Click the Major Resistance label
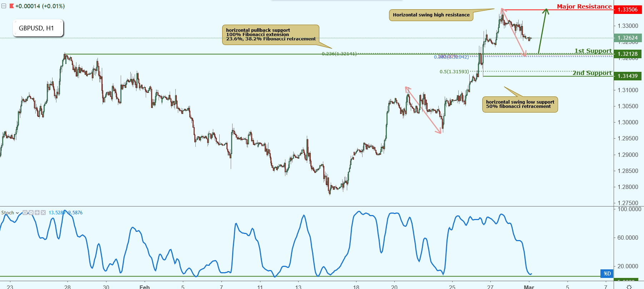 [x=584, y=6]
